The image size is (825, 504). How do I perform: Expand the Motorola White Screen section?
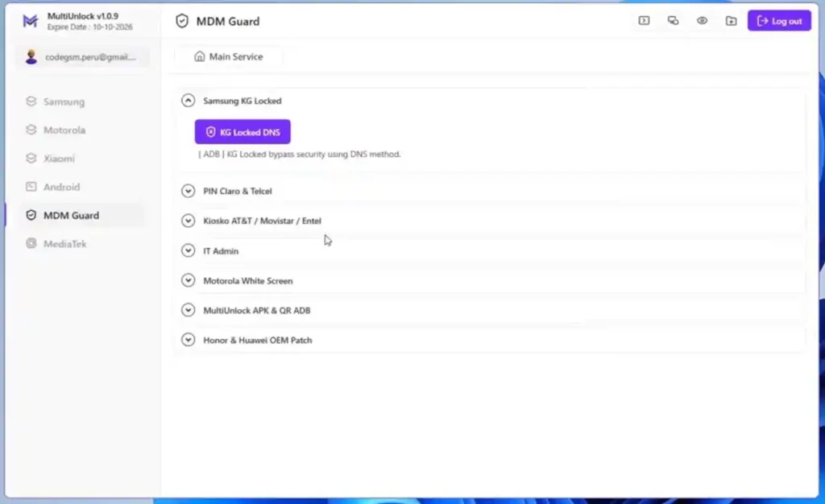188,281
